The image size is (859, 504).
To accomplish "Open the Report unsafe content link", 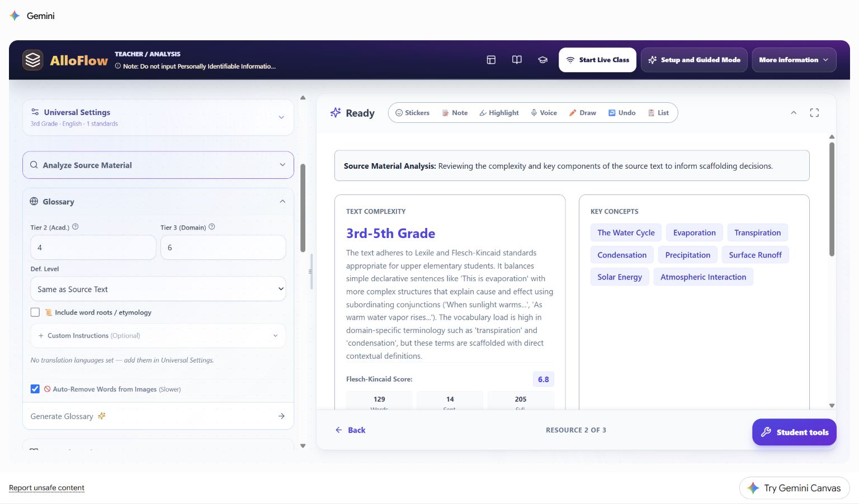I will click(46, 488).
